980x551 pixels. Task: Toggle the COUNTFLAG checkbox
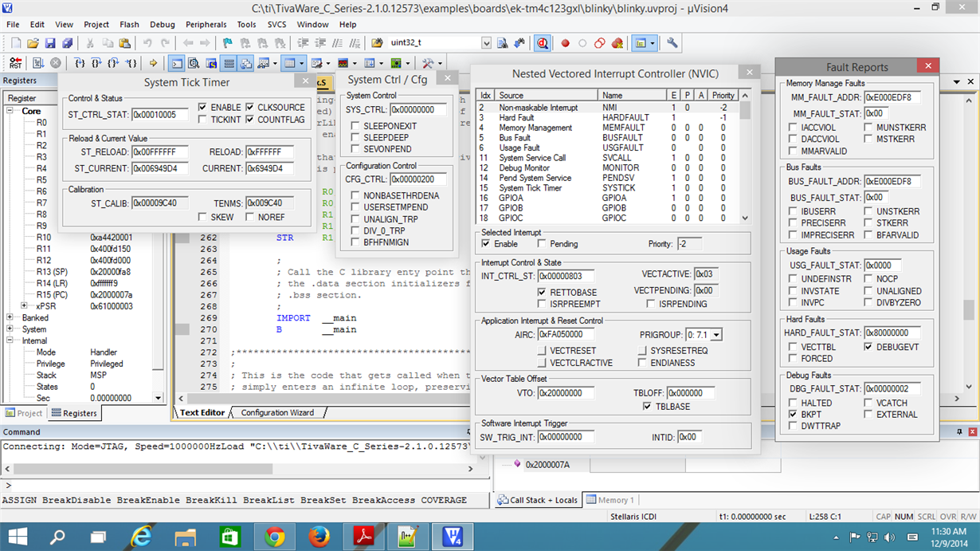(250, 120)
